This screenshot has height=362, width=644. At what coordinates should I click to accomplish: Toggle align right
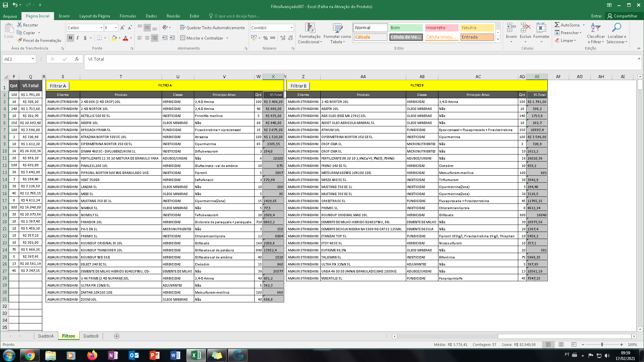[x=154, y=38]
